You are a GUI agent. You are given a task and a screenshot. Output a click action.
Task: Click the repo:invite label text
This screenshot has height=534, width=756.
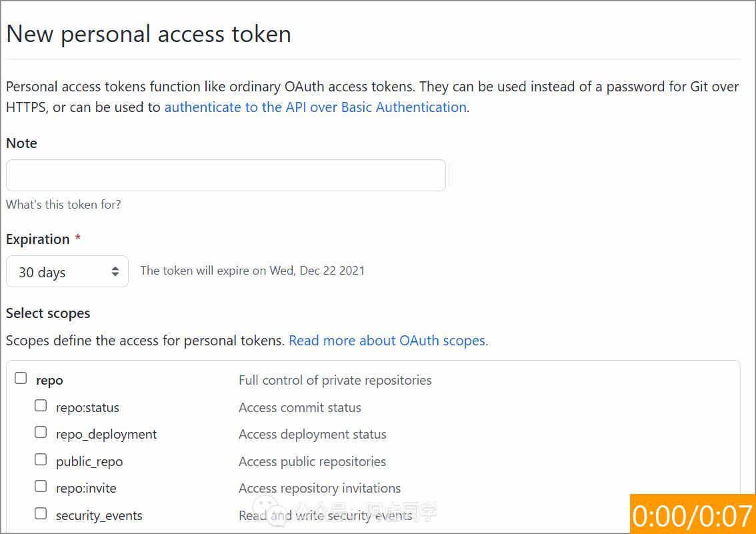86,489
